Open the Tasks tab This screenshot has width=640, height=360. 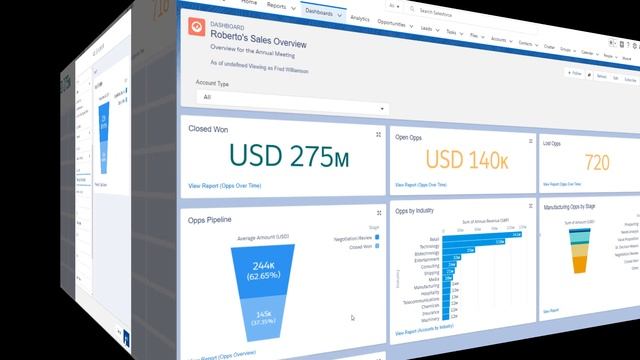tap(451, 32)
